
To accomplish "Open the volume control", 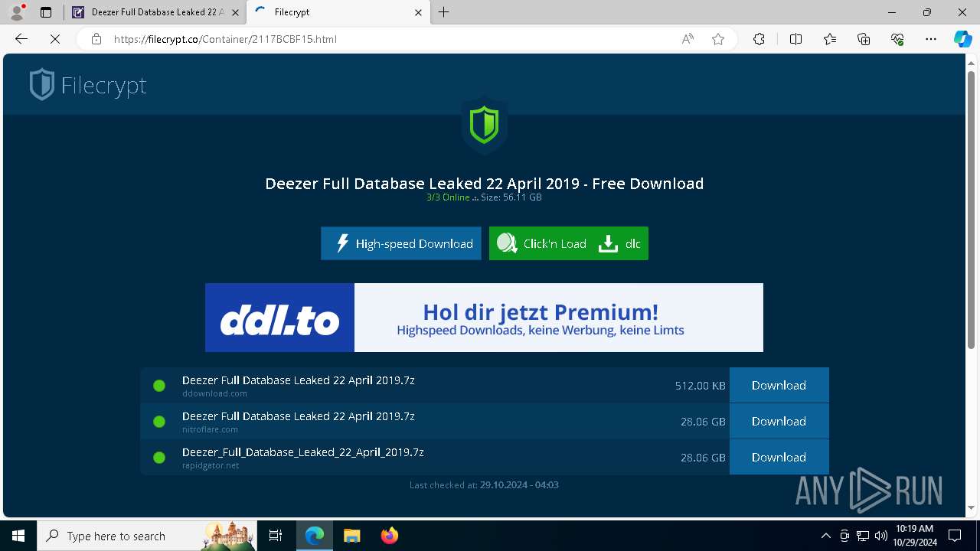I will tap(880, 536).
